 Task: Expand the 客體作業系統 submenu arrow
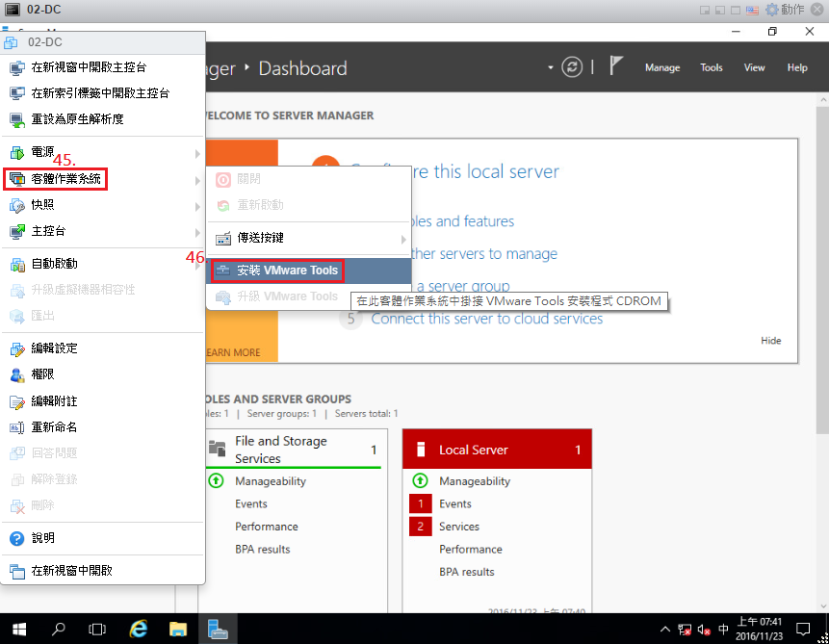(x=197, y=180)
